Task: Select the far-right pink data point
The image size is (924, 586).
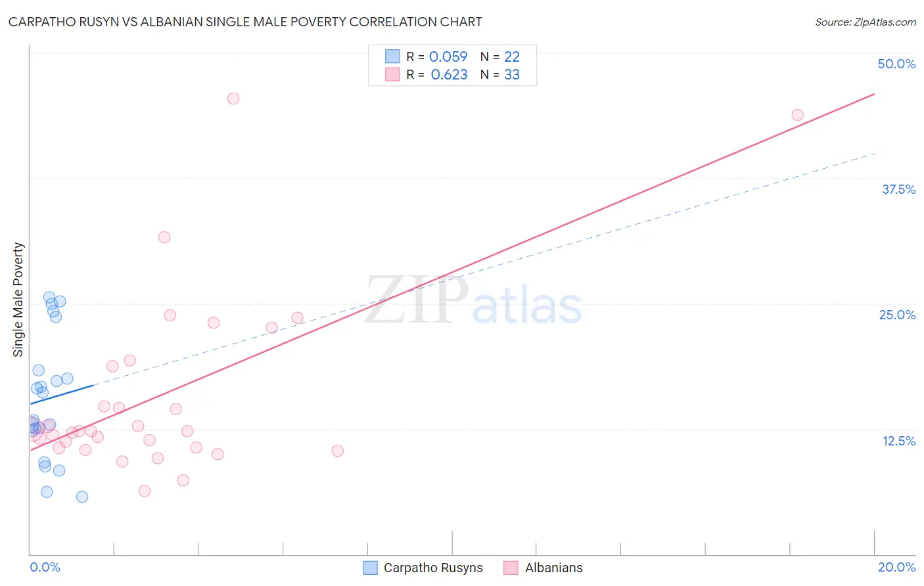Action: pos(797,115)
